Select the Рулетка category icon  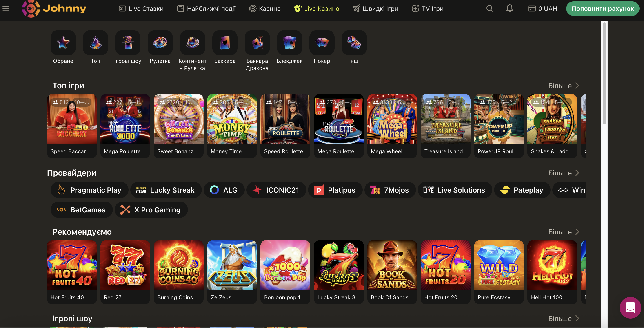coord(160,43)
